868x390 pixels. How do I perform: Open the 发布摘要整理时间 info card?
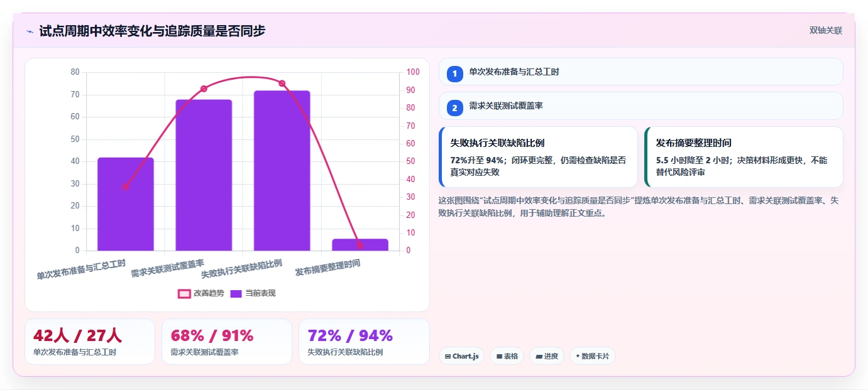click(744, 157)
